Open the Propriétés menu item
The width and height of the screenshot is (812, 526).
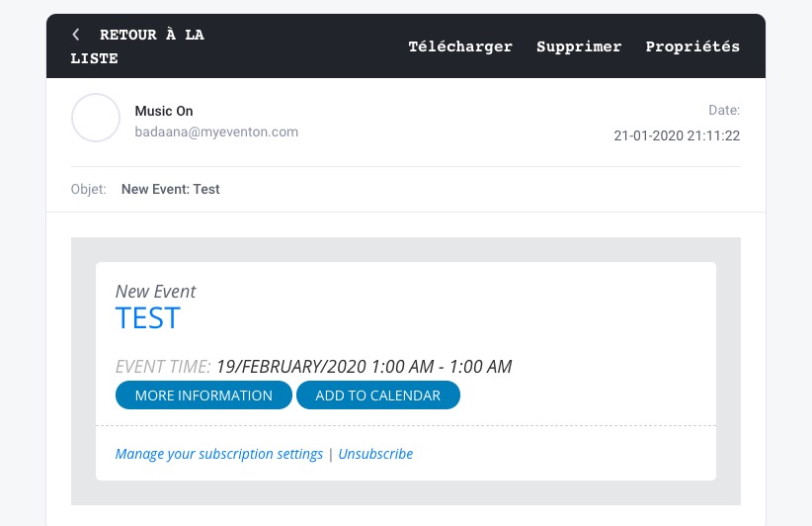(x=692, y=46)
